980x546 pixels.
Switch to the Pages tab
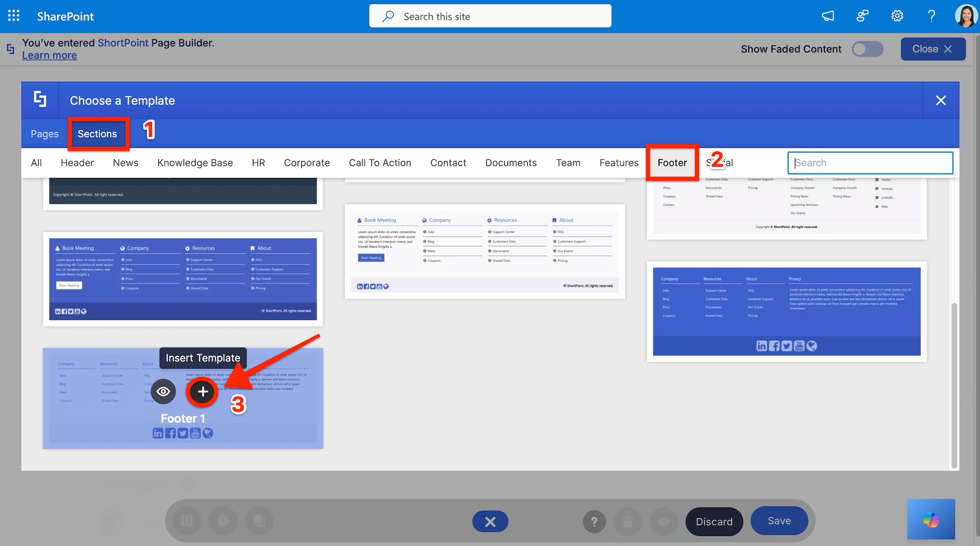click(45, 134)
